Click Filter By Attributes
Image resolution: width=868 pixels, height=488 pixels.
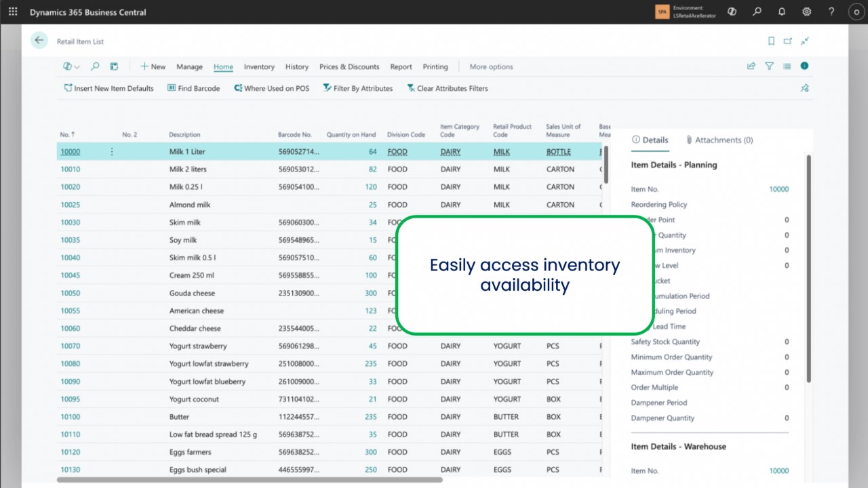(357, 88)
